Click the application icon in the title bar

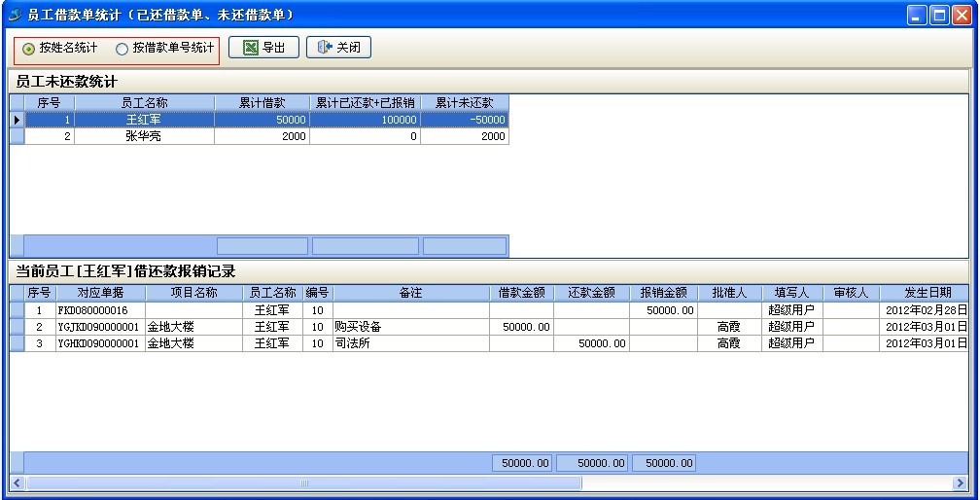click(x=15, y=16)
